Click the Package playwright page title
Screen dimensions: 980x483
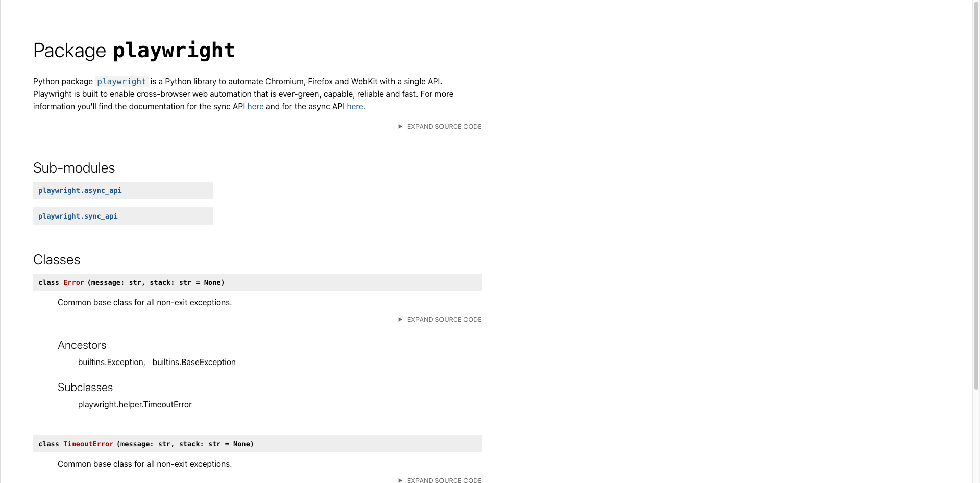coord(134,51)
